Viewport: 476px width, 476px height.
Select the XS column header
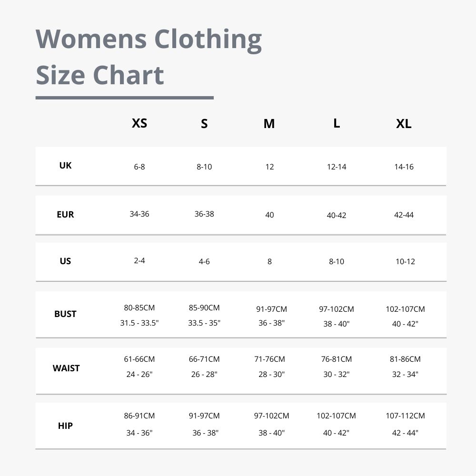coord(139,123)
